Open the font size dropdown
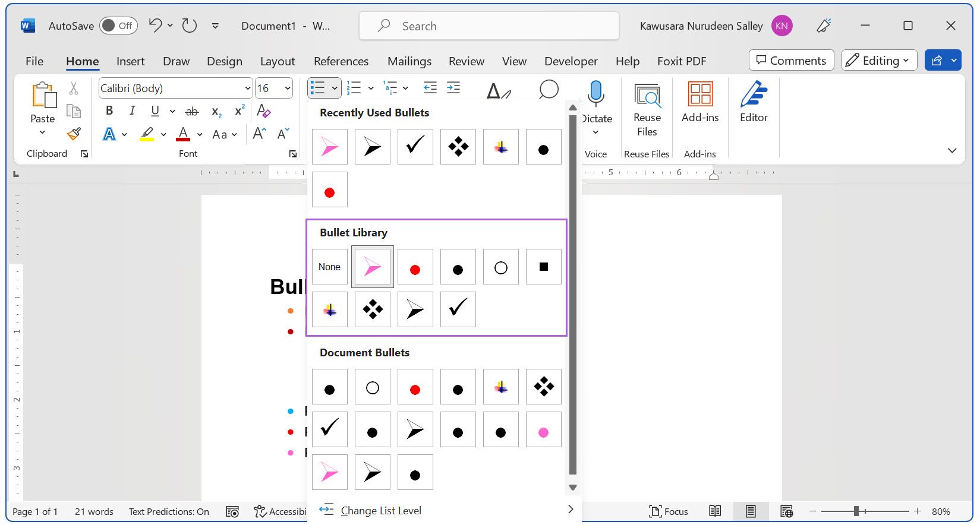The height and width of the screenshot is (525, 980). click(x=288, y=88)
